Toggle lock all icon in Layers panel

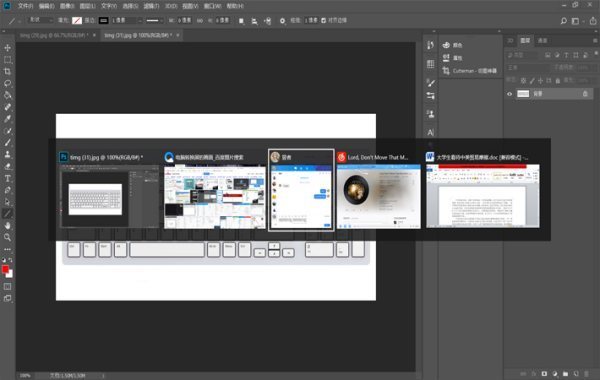tap(558, 80)
